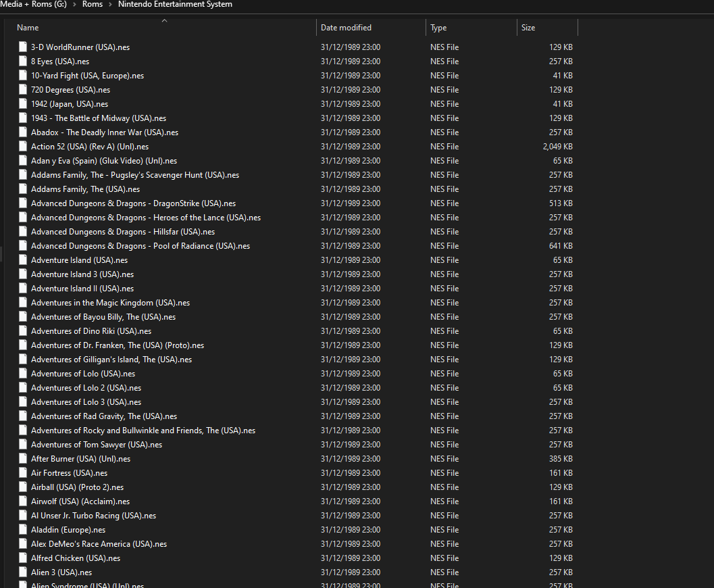This screenshot has height=588, width=714.
Task: Click the Adventure Island 3 (USA).nes file icon
Action: [23, 274]
